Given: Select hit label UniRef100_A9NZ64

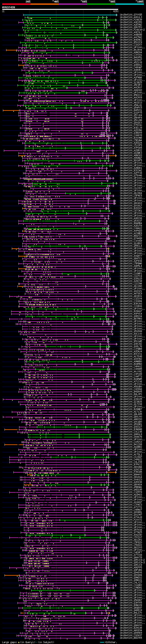Looking at the screenshot, I should [x=131, y=53].
